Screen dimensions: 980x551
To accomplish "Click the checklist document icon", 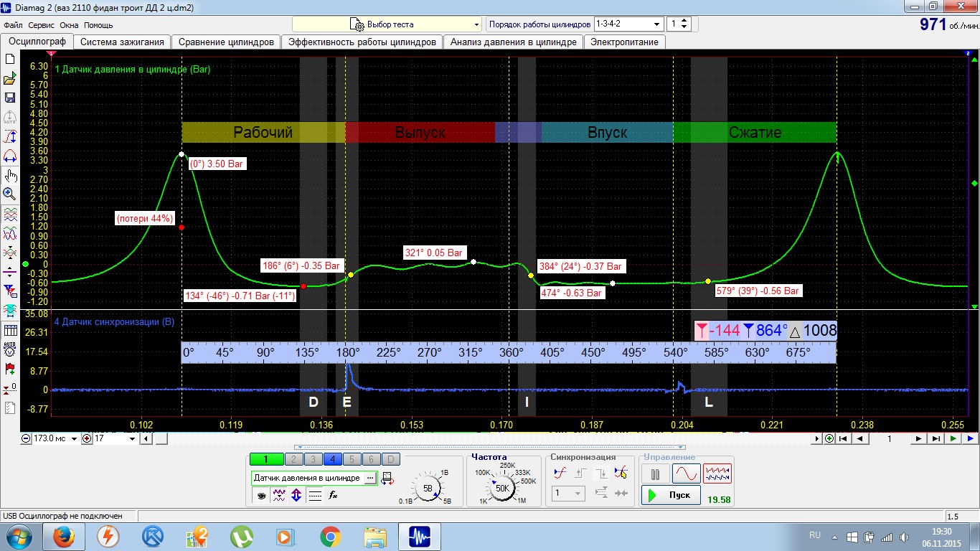I will click(10, 408).
